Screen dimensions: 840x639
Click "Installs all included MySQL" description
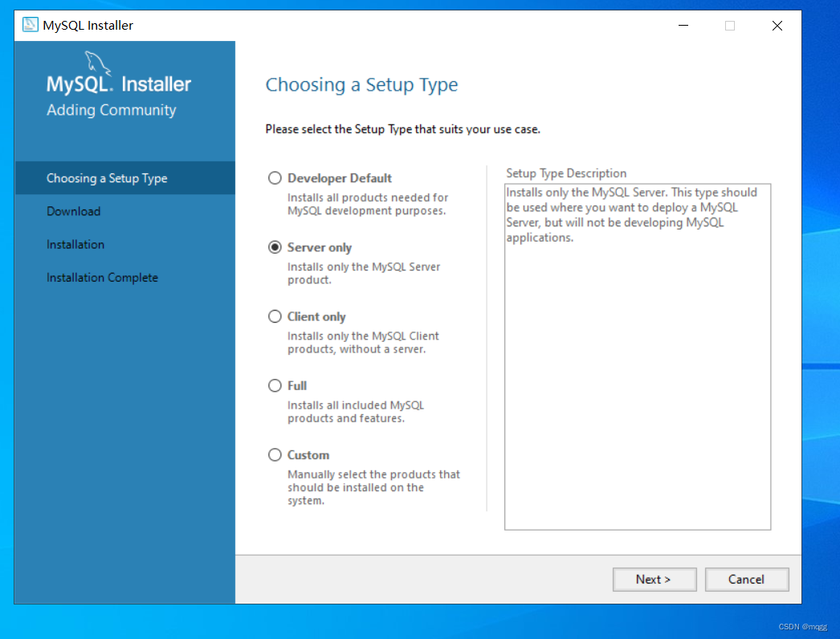pos(356,411)
